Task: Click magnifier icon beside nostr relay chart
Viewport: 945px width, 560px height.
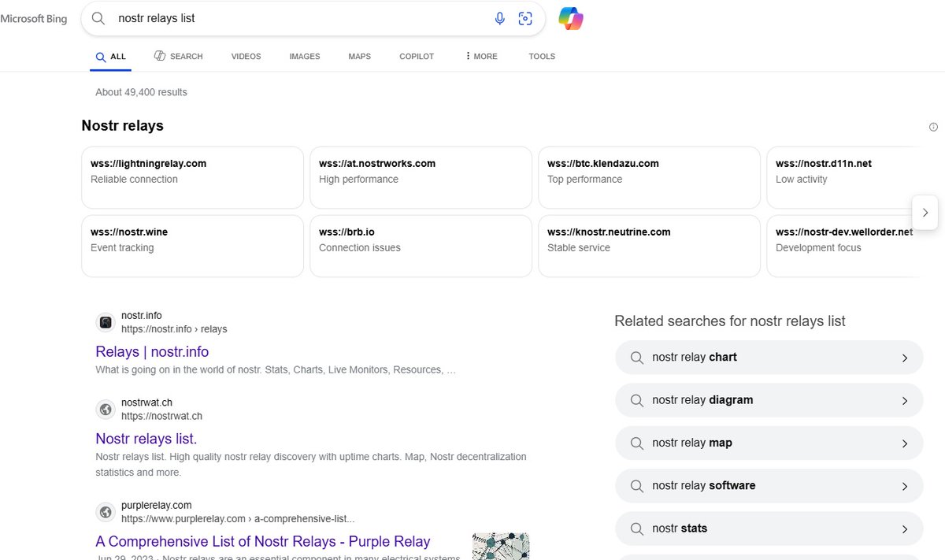Action: [x=637, y=358]
